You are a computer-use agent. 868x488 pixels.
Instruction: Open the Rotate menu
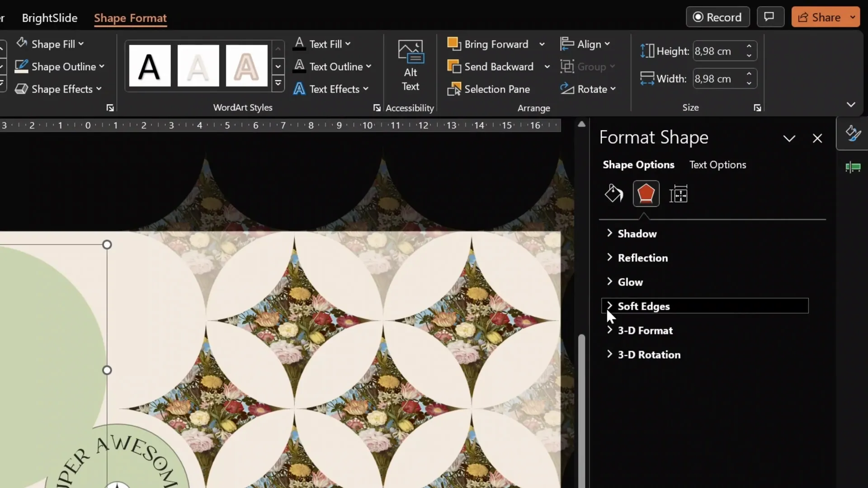coord(588,89)
